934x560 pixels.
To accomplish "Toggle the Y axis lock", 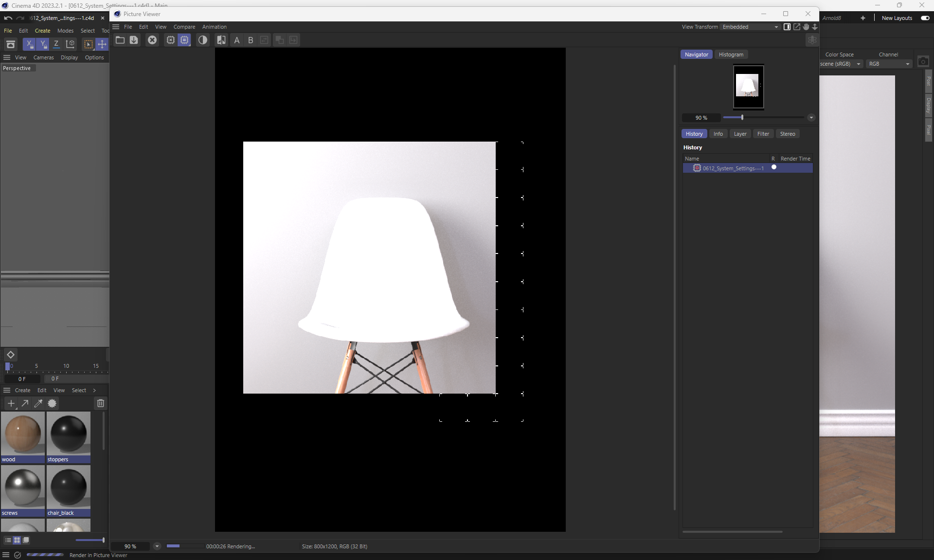I will [x=43, y=44].
